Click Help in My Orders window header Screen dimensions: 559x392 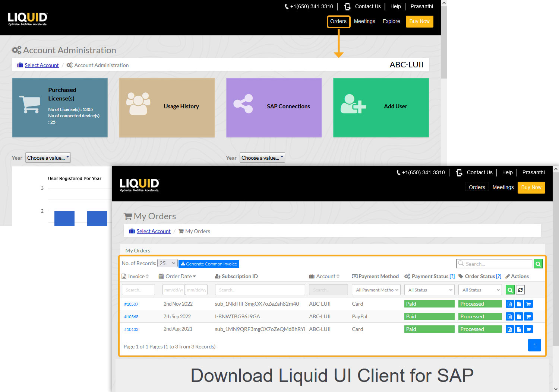click(x=508, y=172)
